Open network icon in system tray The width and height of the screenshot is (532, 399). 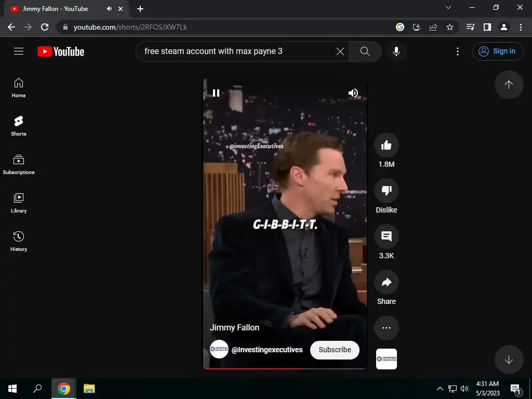click(453, 389)
